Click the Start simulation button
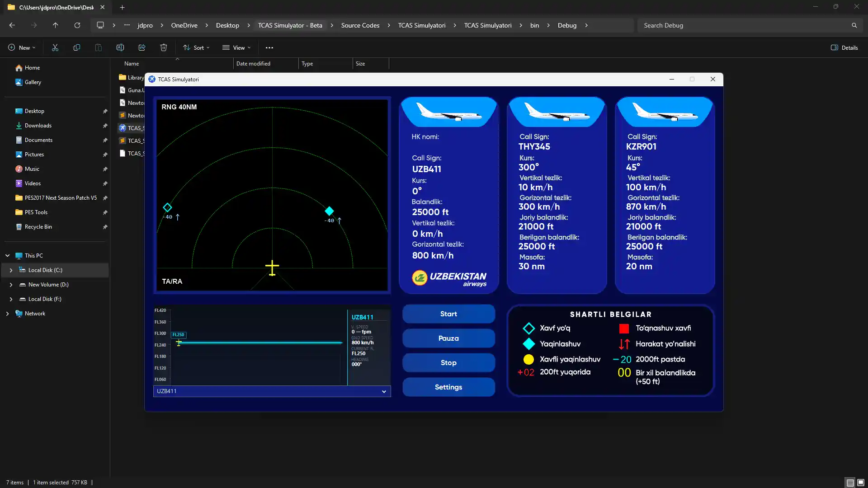Viewport: 868px width, 488px height. click(448, 314)
